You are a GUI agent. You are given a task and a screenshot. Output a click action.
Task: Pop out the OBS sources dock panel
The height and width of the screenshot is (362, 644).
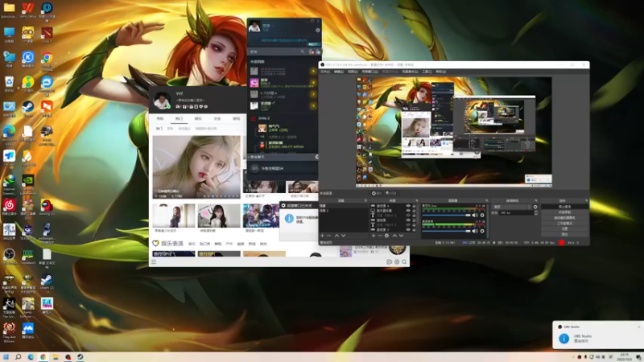[417, 200]
